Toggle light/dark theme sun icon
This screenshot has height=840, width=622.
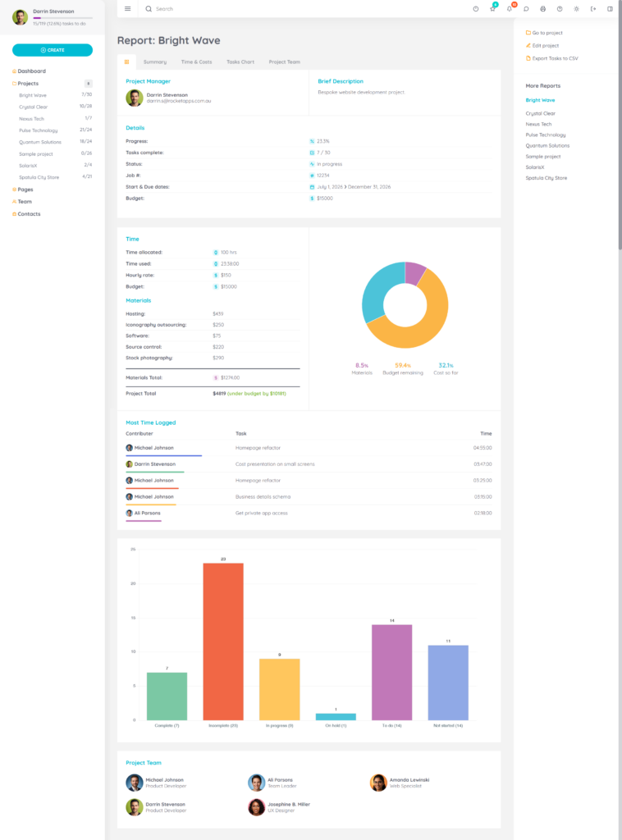576,9
